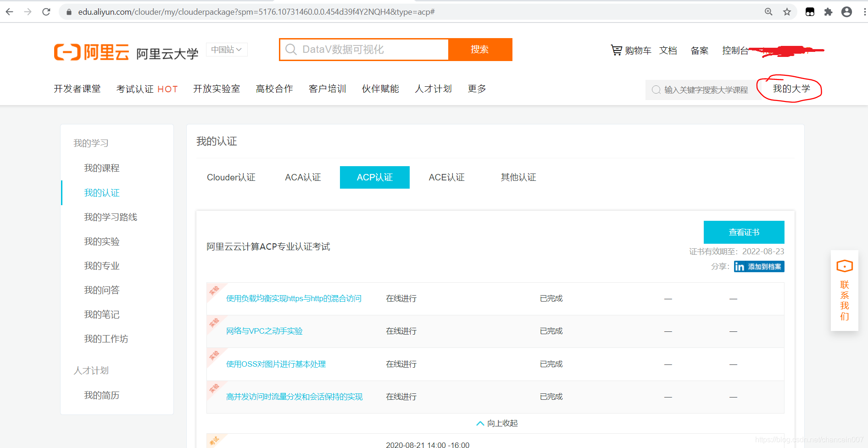868x448 pixels.
Task: Open 使用负载均衡实现https与http的混合访问 link
Action: tap(294, 298)
